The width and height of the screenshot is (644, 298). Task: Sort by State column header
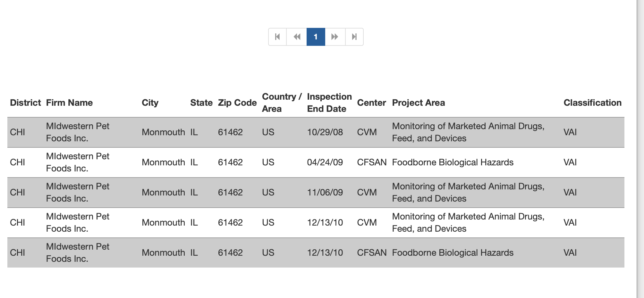coord(201,103)
